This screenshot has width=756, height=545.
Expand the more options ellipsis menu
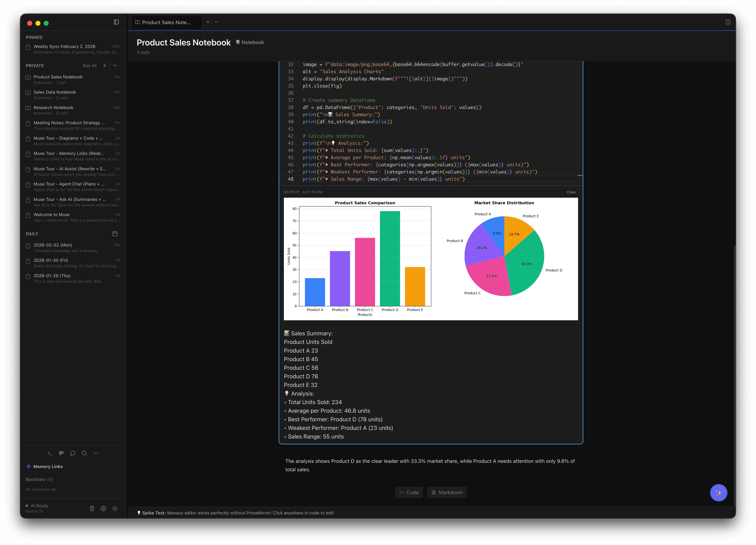click(96, 453)
